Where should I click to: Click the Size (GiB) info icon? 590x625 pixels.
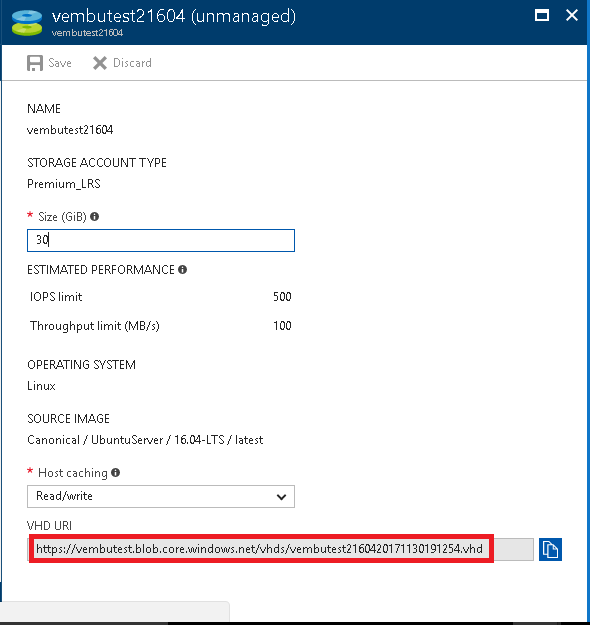[94, 216]
